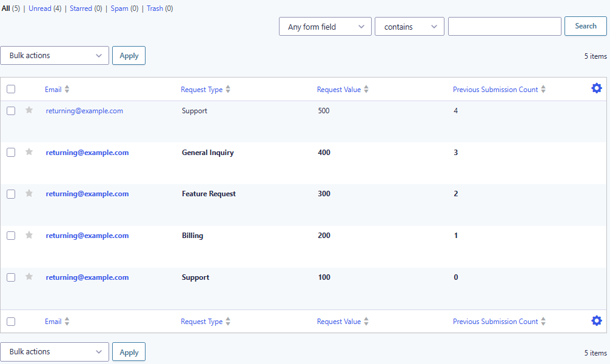Open the 'contains' comparison dropdown
This screenshot has width=610, height=364.
point(409,27)
